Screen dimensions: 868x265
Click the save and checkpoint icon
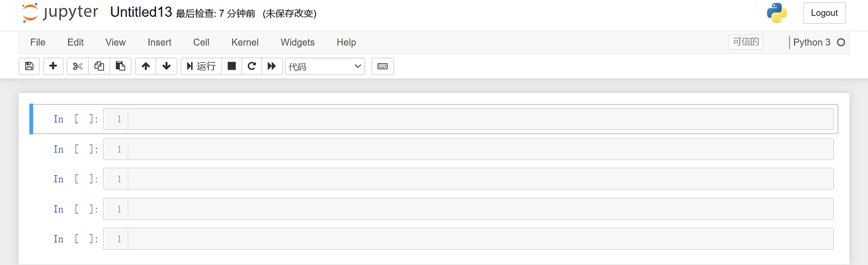[x=29, y=66]
